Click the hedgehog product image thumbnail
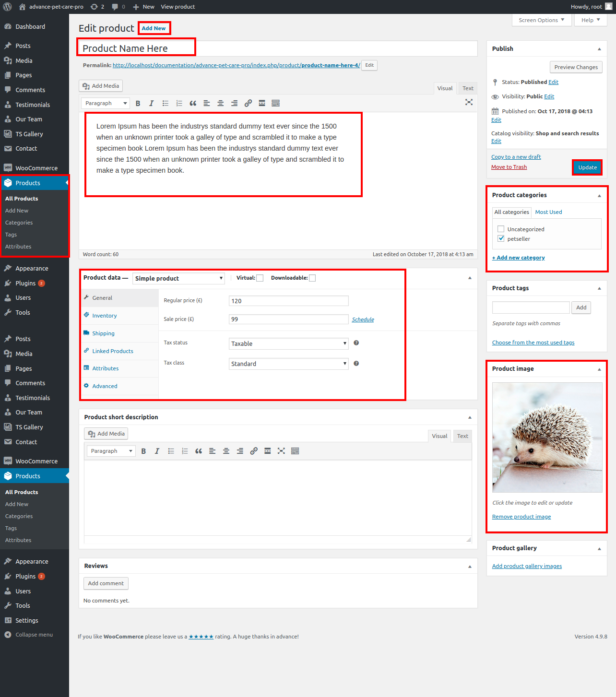616x697 pixels. tap(547, 437)
